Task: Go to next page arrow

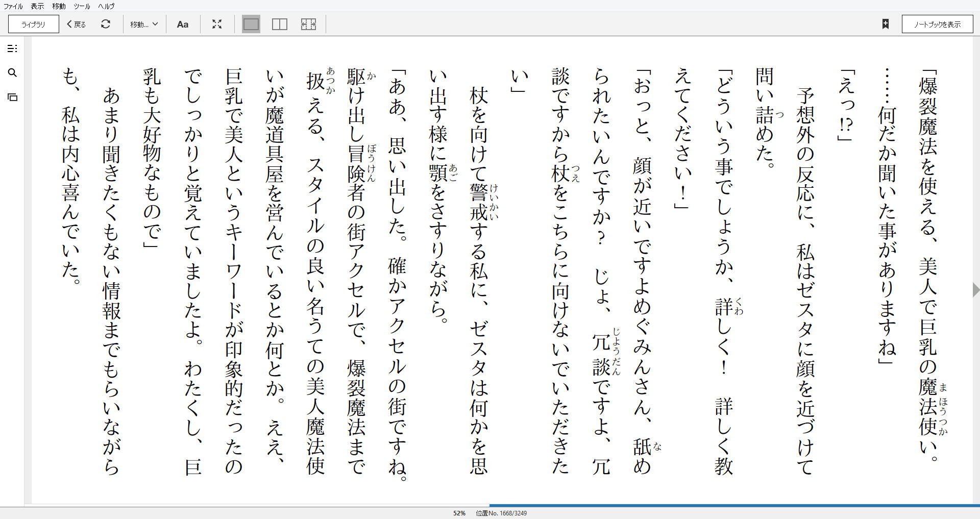Action: 976,289
